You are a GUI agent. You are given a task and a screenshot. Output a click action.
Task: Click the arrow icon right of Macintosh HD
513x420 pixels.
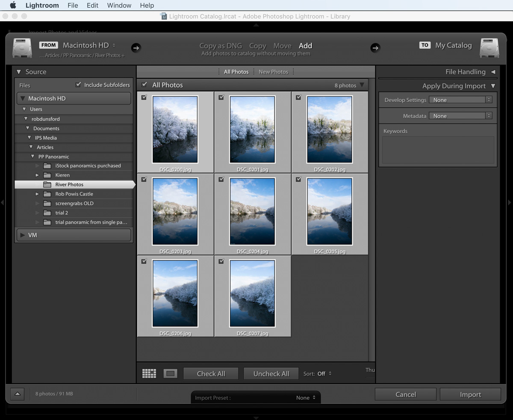pyautogui.click(x=136, y=48)
